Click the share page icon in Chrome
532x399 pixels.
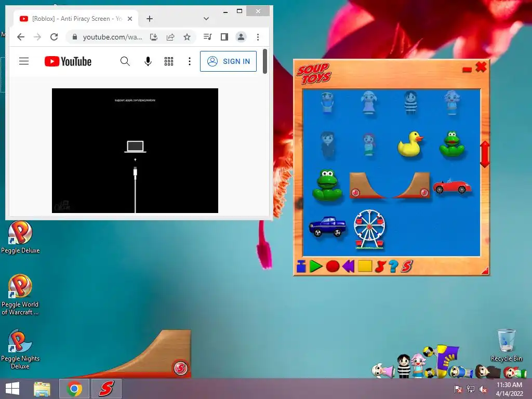coord(170,37)
